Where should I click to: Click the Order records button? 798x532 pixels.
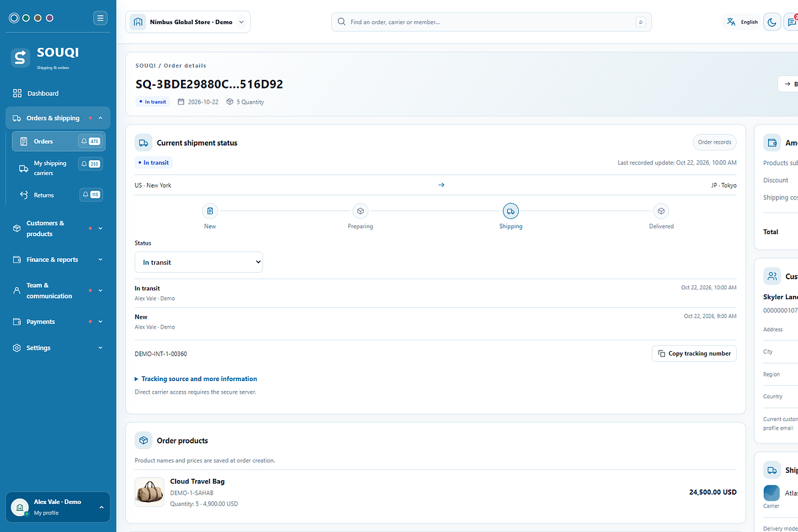coord(715,142)
